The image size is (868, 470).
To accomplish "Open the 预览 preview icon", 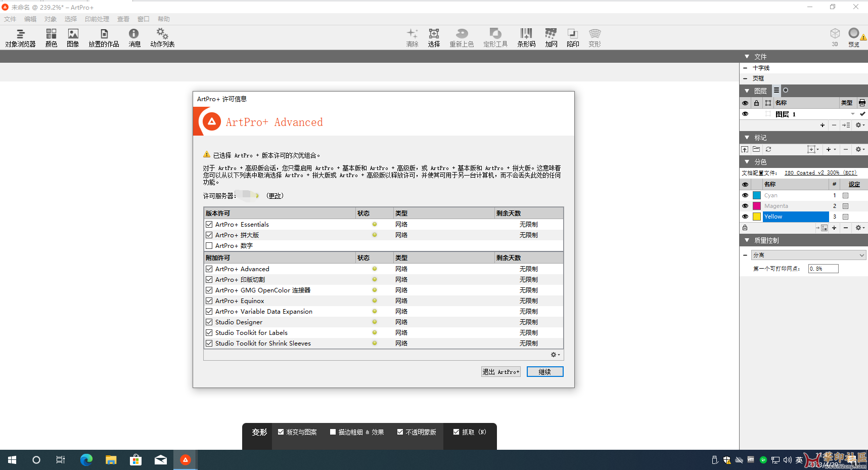I will [854, 37].
